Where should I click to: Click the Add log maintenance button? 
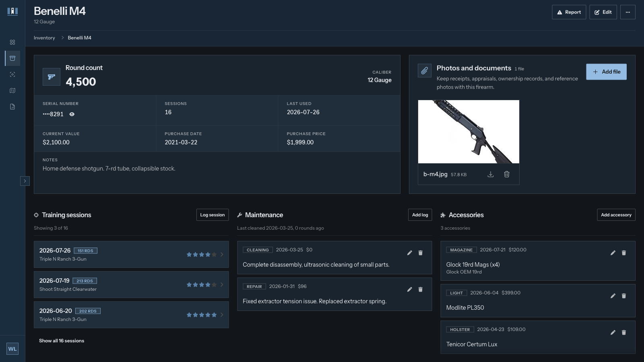(420, 215)
